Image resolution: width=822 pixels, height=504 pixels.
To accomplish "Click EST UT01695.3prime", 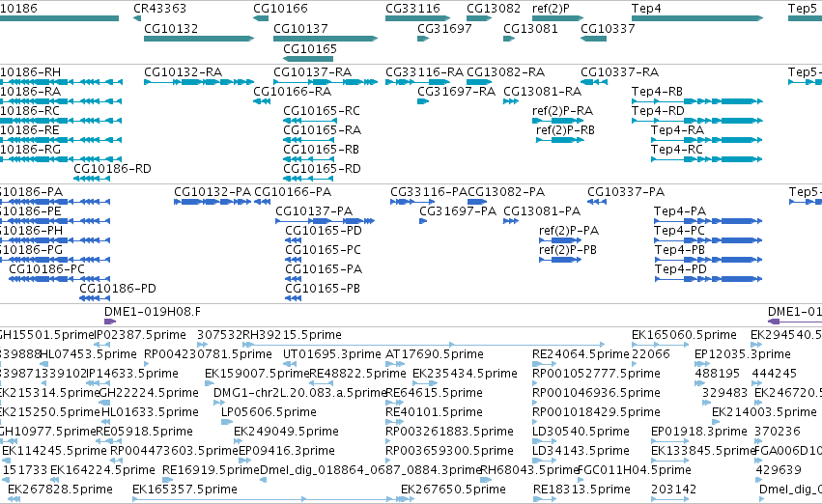I will [332, 354].
